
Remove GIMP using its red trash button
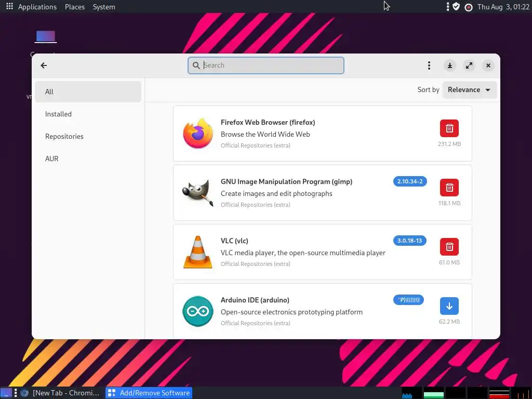[x=449, y=188]
